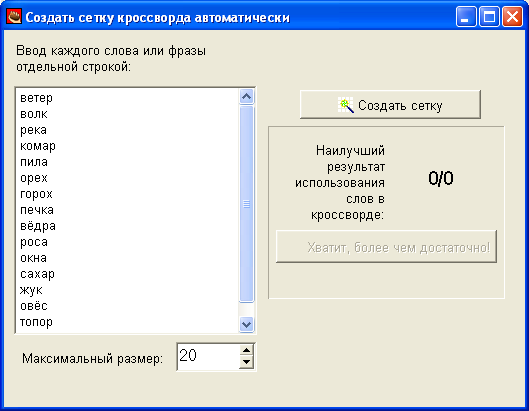The width and height of the screenshot is (529, 411).
Task: Close the crossword grid dialog
Action: (x=512, y=16)
